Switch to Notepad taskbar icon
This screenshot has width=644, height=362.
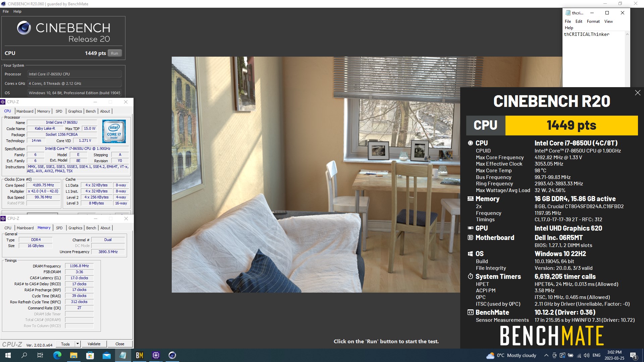123,355
